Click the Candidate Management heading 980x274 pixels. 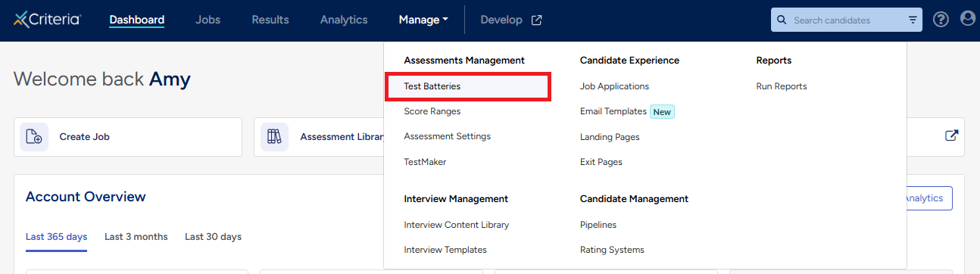click(634, 199)
